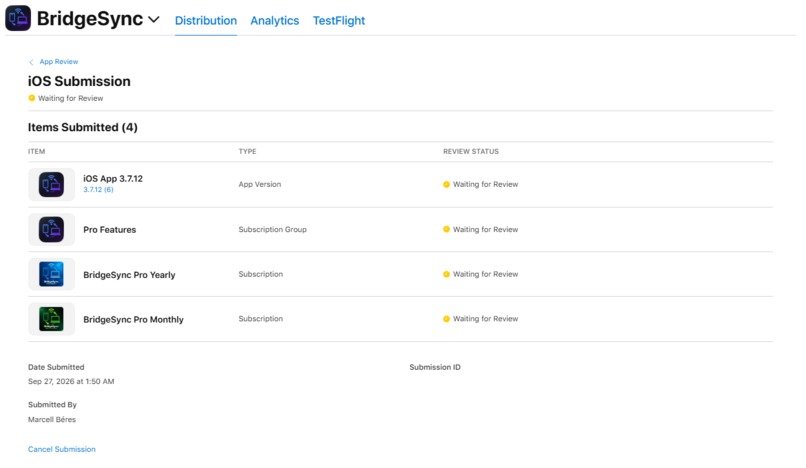Image resolution: width=806 pixels, height=468 pixels.
Task: Click status dot in Pro Yearly row
Action: click(446, 274)
